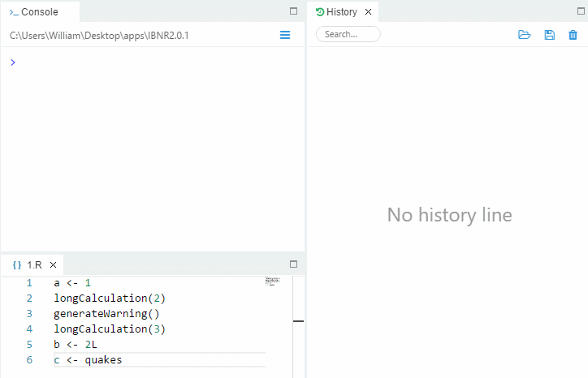Viewport: 588px width, 378px height.
Task: Click the editor minimap thumbnail
Action: click(272, 281)
